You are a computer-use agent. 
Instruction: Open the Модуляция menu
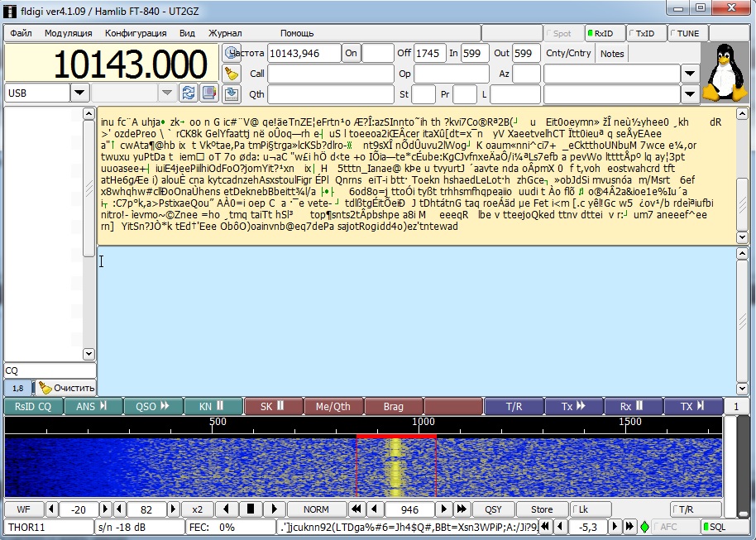pos(69,33)
